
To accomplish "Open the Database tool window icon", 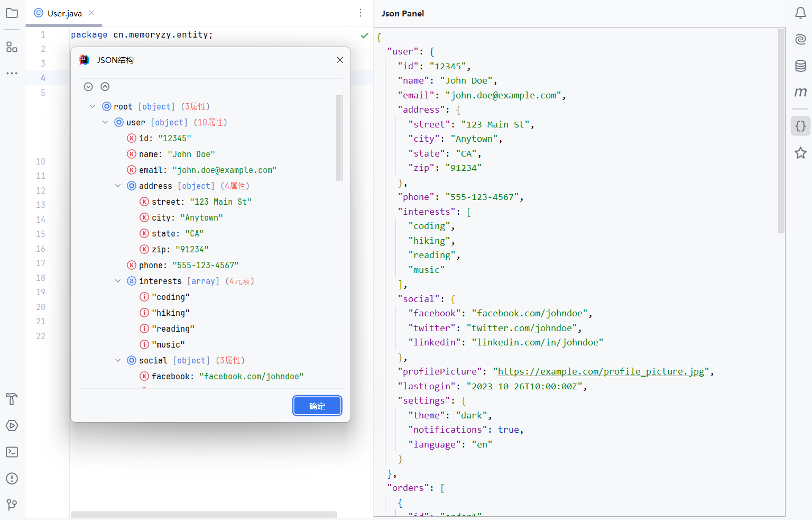I will coord(800,66).
